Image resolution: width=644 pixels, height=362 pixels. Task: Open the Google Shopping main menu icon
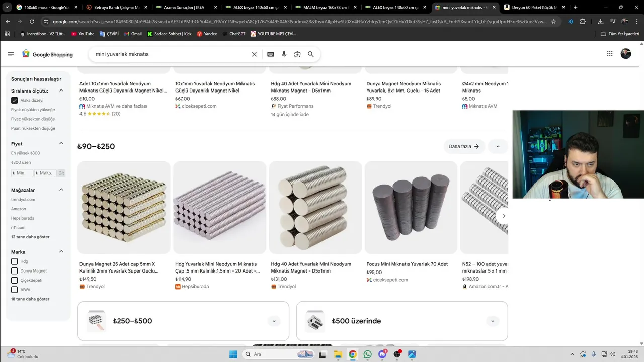point(11,54)
